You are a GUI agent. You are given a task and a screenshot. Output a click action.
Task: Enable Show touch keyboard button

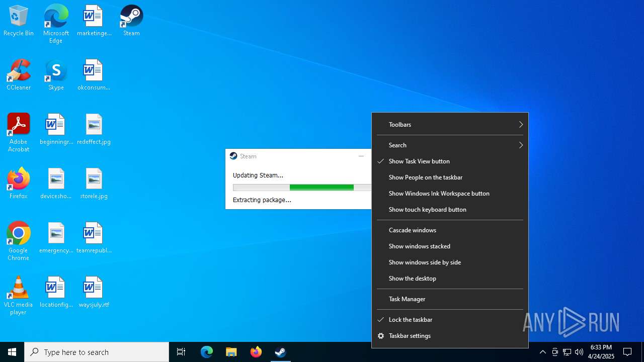click(x=450, y=210)
